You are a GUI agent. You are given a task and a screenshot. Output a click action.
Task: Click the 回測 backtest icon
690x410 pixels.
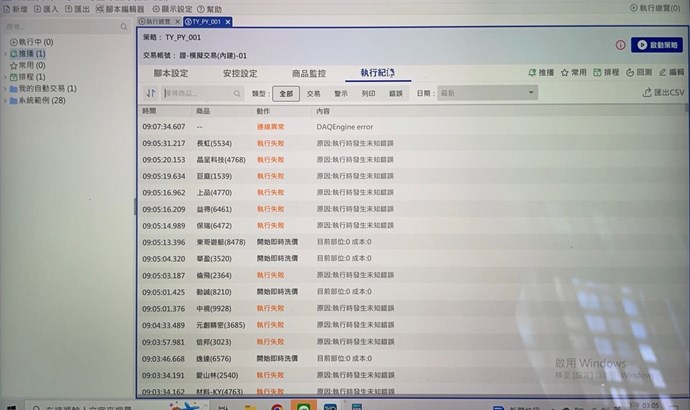coord(639,73)
